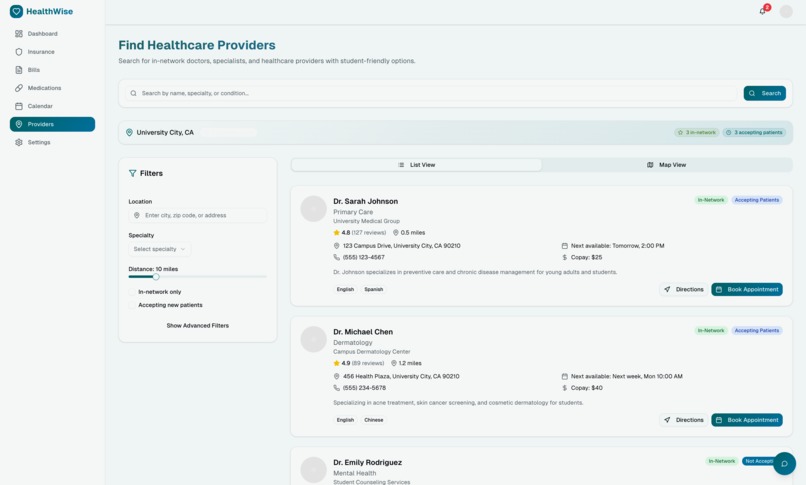
Task: Click the main provider search field
Action: [431, 94]
